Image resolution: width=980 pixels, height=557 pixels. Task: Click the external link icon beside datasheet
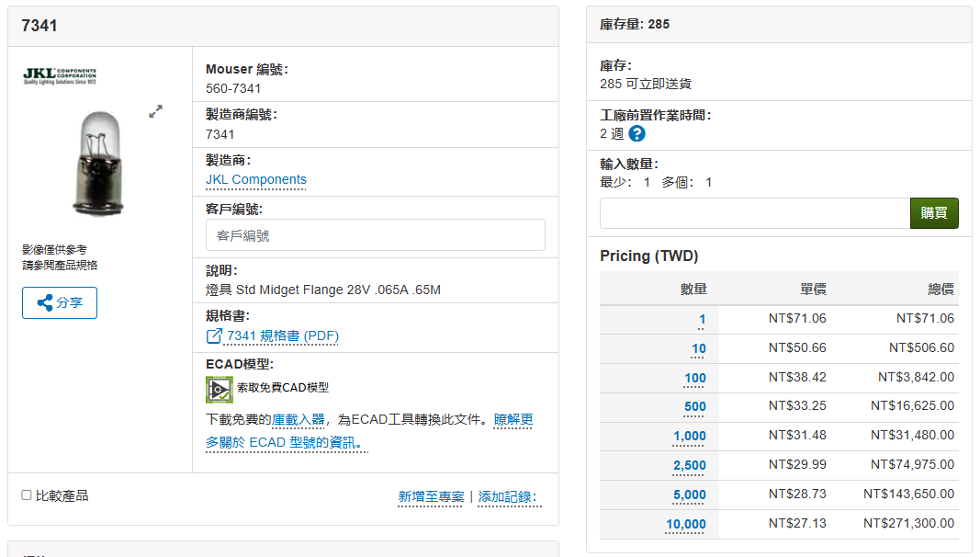214,336
